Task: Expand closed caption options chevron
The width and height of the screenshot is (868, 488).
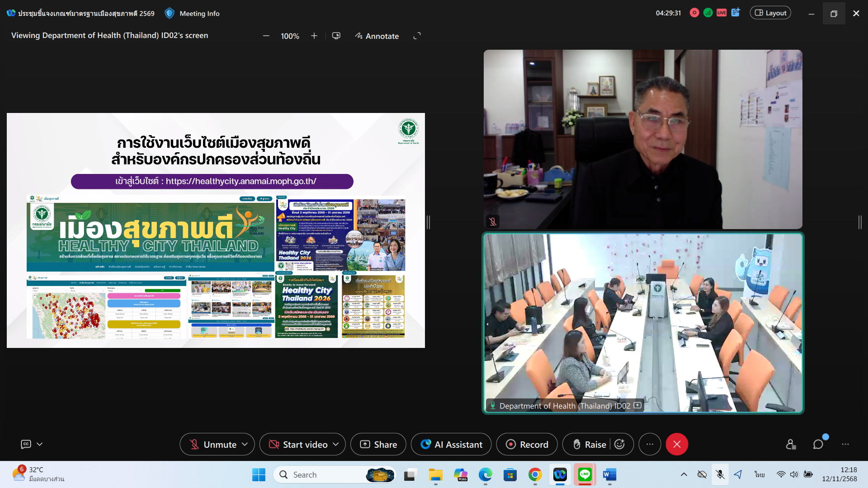Action: (x=40, y=445)
